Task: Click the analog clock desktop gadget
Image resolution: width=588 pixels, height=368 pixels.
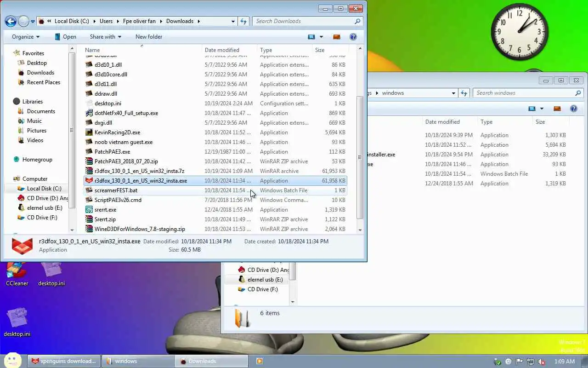Action: (520, 31)
